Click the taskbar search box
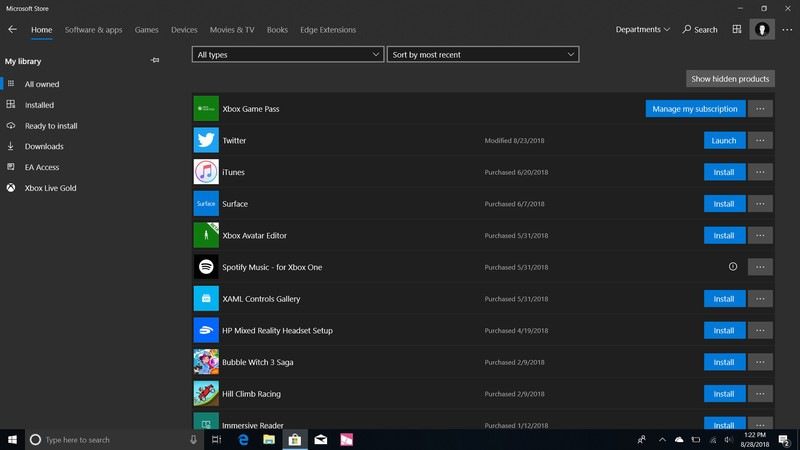This screenshot has height=450, width=800. pos(115,439)
